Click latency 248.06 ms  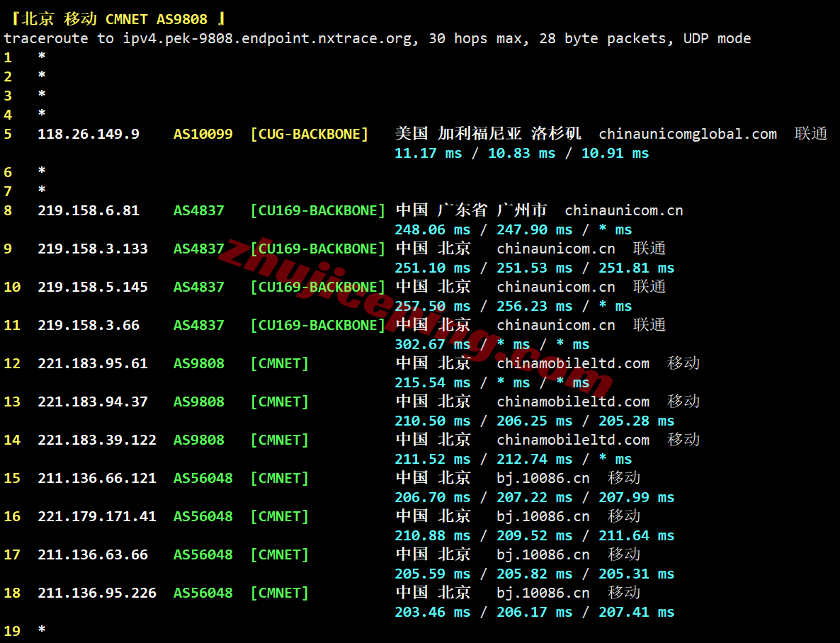pyautogui.click(x=432, y=230)
